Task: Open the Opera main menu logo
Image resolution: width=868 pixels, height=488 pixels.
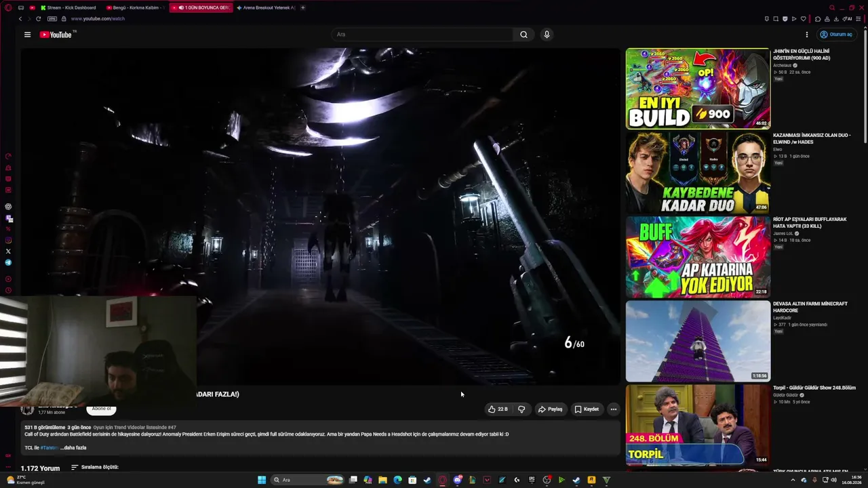Action: pos(8,7)
